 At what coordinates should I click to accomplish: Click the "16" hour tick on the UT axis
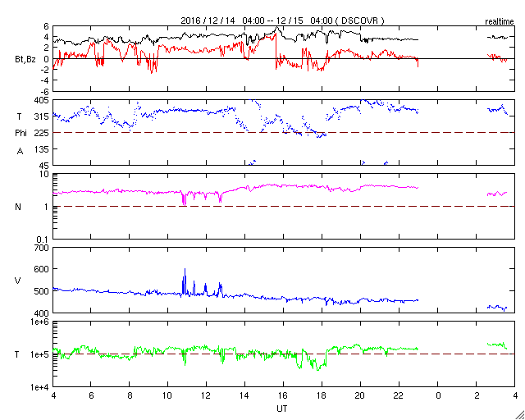[283, 395]
